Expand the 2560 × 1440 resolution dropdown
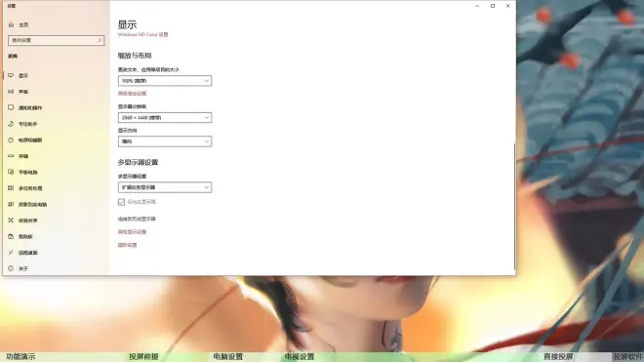This screenshot has height=362, width=644. (165, 117)
